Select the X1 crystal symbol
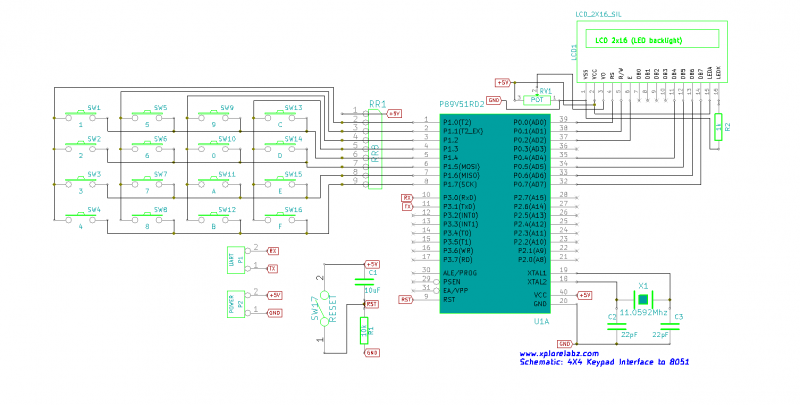Image resolution: width=800 pixels, height=405 pixels. pos(643,299)
